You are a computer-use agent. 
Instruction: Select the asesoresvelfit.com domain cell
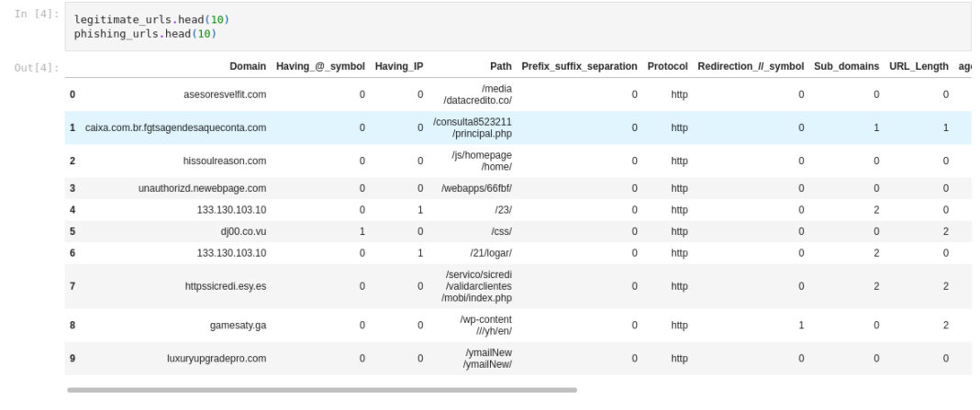224,94
